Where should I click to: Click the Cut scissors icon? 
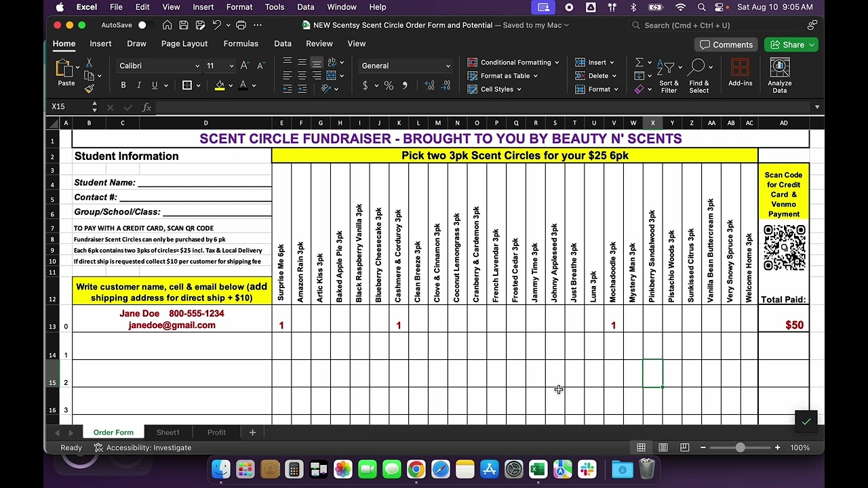coord(89,62)
